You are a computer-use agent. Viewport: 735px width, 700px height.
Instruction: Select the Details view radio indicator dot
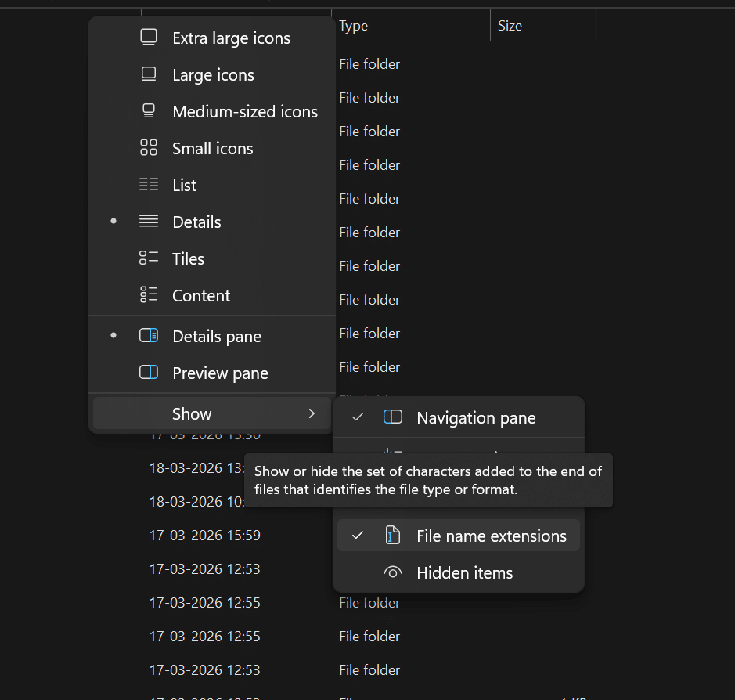tap(113, 222)
